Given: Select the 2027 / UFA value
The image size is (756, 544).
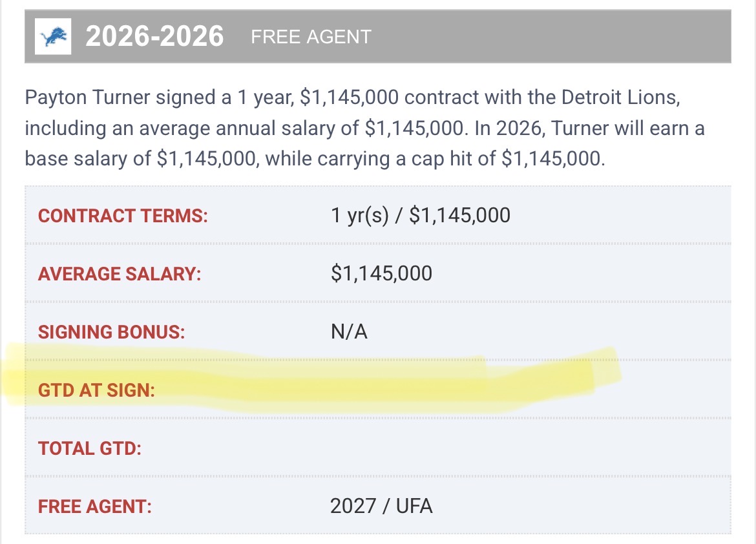Looking at the screenshot, I should [x=381, y=507].
